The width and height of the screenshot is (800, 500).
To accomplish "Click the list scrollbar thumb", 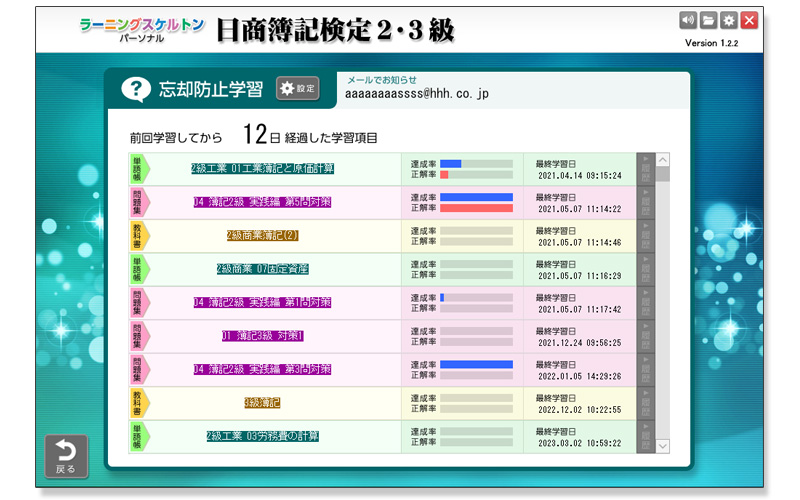I will [663, 174].
